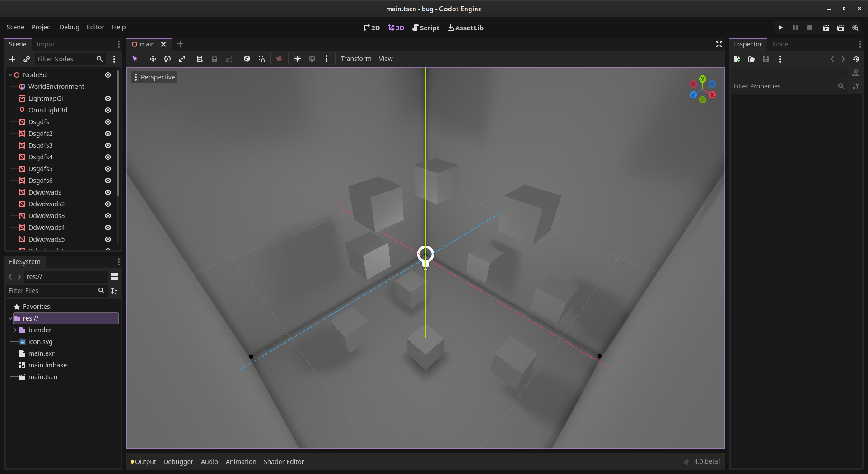Screen dimensions: 868x474
Task: Collapse the Node3d tree item
Action: 9,74
